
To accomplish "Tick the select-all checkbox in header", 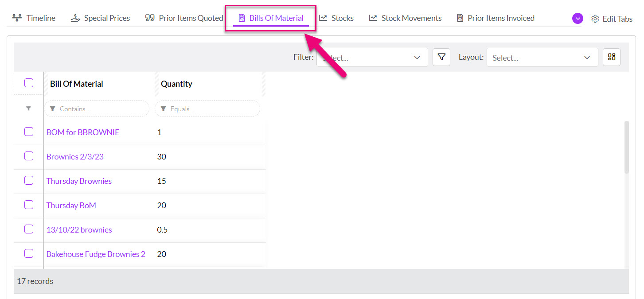I will click(x=29, y=83).
